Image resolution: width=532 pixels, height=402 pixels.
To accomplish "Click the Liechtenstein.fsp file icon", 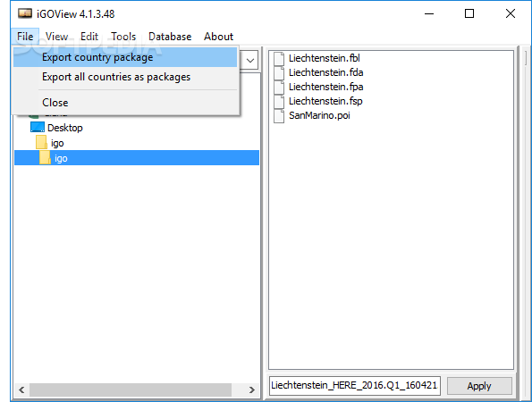I will pos(279,101).
